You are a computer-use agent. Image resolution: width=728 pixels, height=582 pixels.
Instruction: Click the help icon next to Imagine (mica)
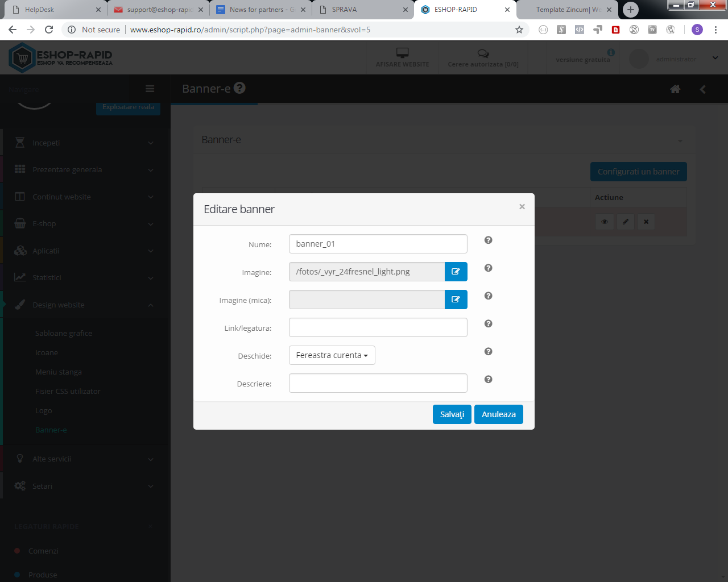coord(488,296)
